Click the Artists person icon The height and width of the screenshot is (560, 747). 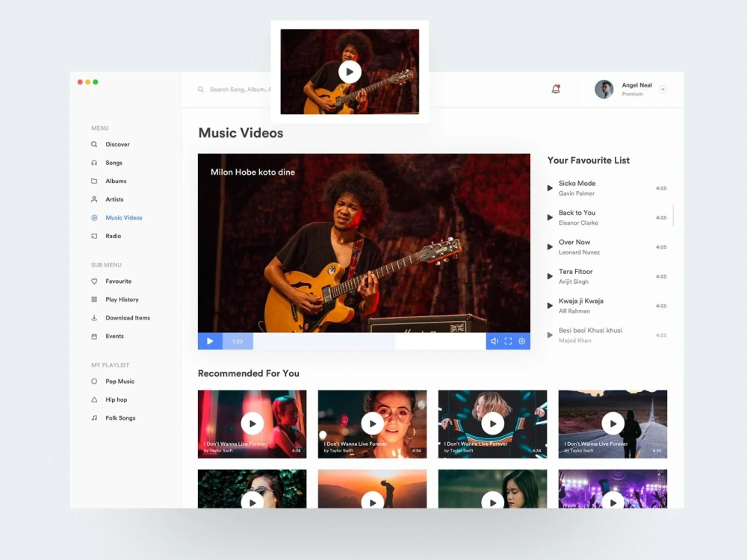coord(94,199)
